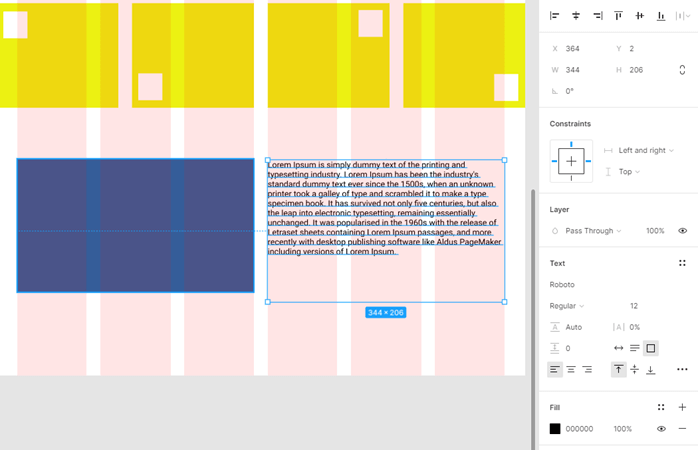Click the Align right icon
Viewport: 698px width, 450px height.
tap(597, 16)
